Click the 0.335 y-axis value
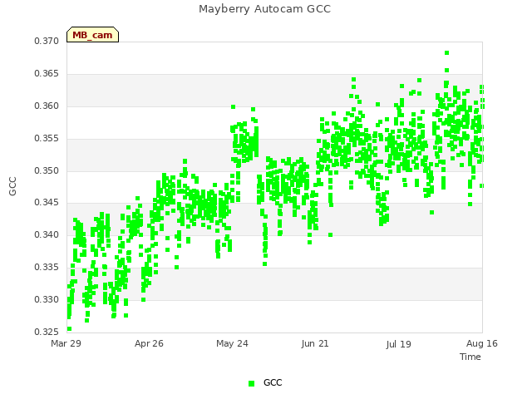This screenshot has width=532, height=399. pos(47,268)
